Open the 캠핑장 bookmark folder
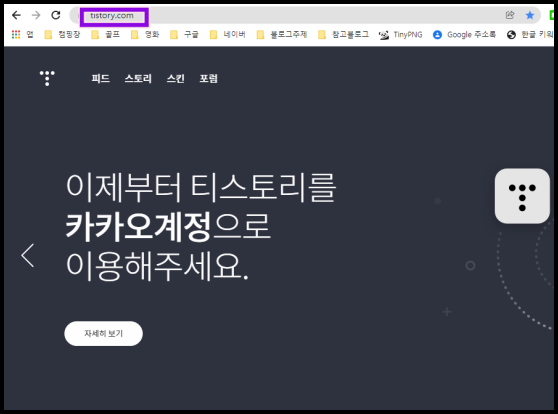 click(x=63, y=35)
